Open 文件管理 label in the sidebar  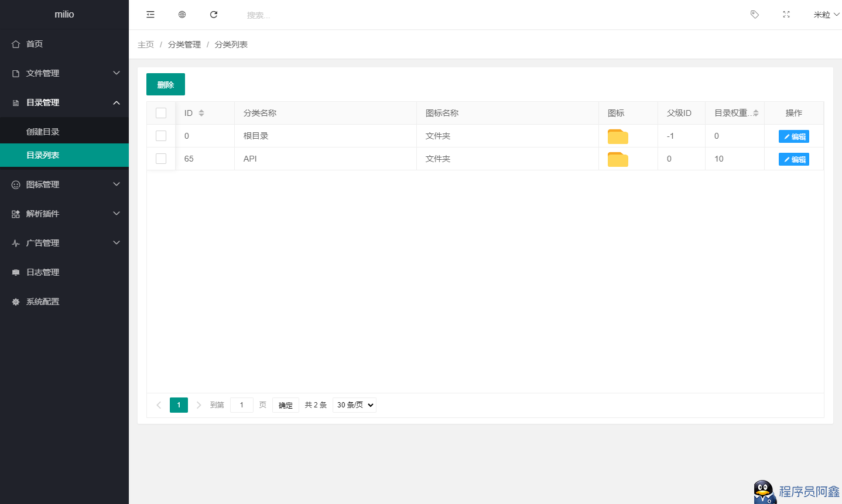(x=43, y=73)
